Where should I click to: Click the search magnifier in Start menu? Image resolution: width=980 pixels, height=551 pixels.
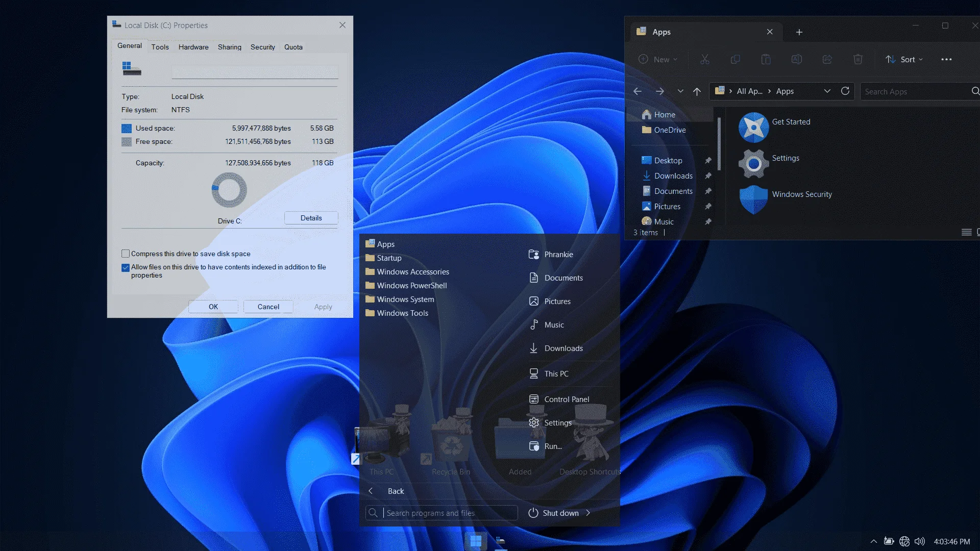coord(373,513)
